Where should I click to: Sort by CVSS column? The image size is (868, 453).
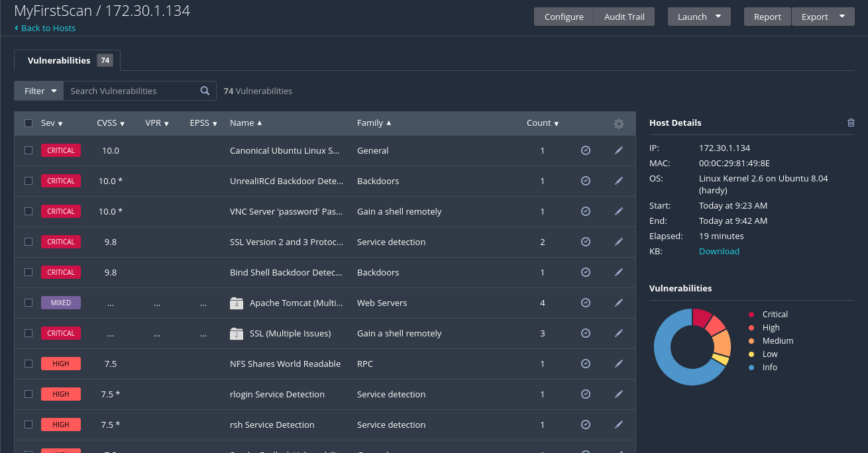(x=110, y=123)
